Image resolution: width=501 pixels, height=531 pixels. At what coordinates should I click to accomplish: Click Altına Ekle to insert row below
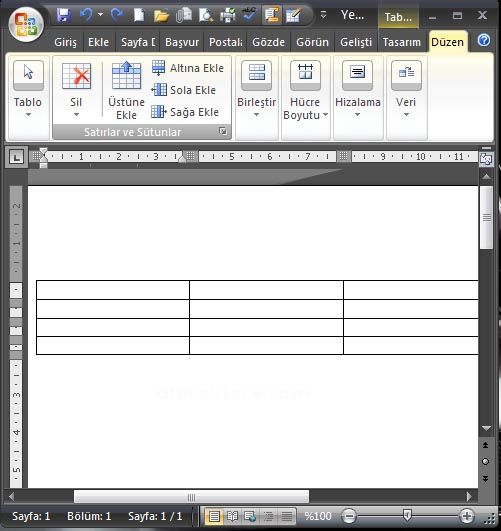188,68
